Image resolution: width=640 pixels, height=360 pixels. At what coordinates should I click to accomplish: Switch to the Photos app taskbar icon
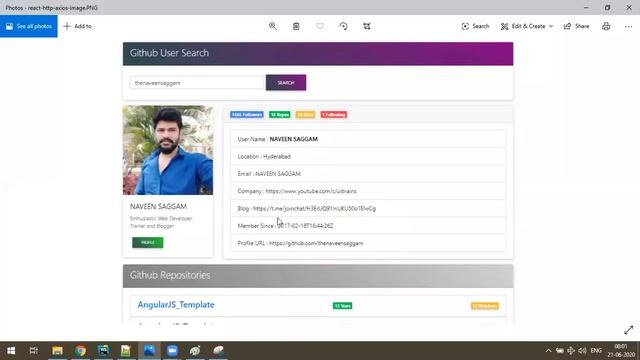point(149,351)
